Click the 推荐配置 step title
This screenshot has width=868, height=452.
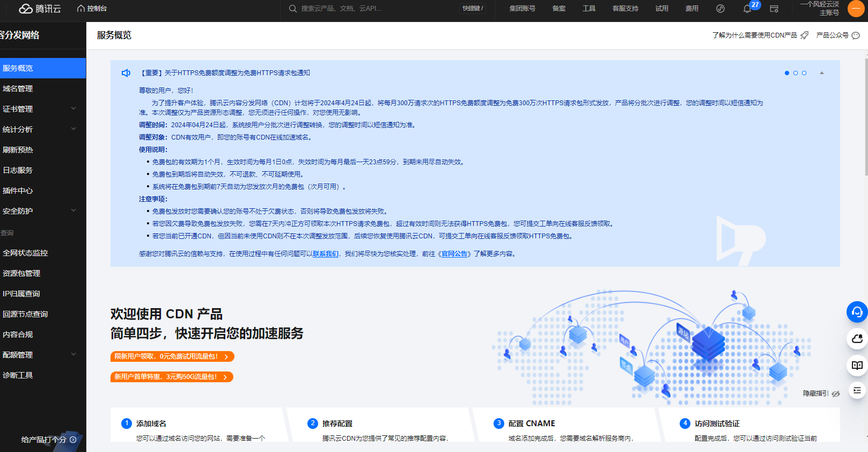[337, 424]
